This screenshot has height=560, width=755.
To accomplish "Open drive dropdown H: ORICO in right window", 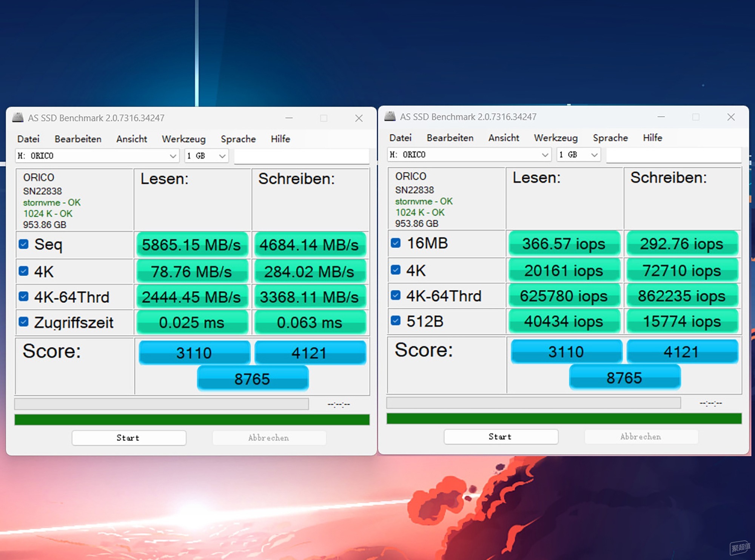I will coord(469,155).
